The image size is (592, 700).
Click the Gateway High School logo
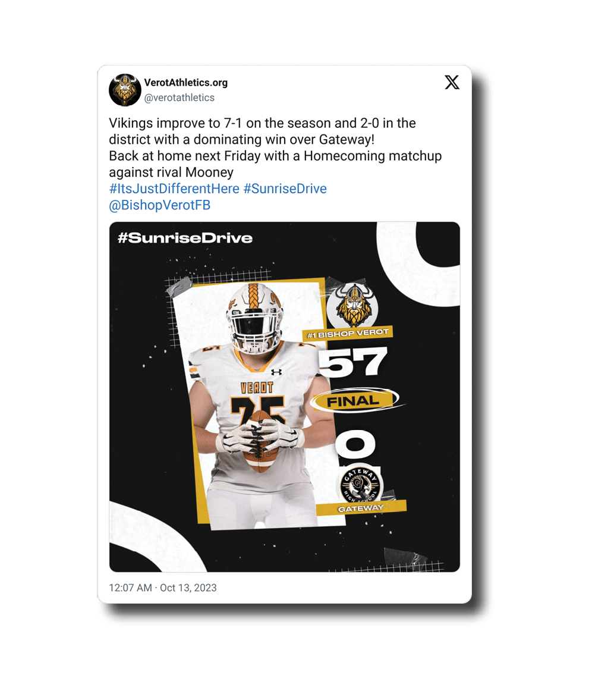(x=360, y=485)
